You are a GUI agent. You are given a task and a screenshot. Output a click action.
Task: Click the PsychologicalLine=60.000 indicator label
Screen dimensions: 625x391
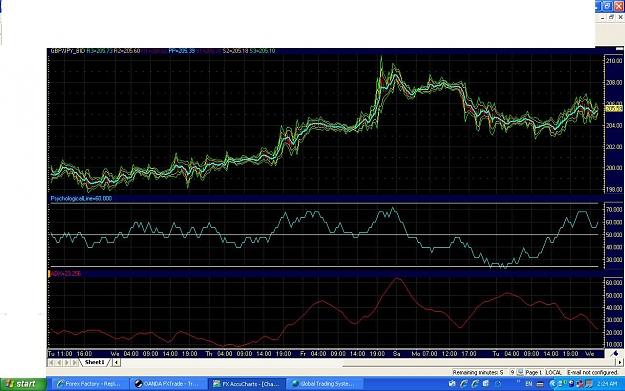[x=81, y=198]
